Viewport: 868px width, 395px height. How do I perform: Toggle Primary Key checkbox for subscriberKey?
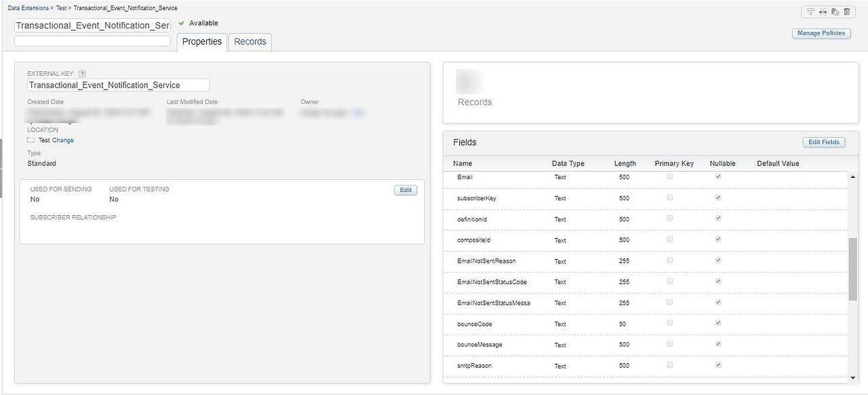[x=670, y=197]
